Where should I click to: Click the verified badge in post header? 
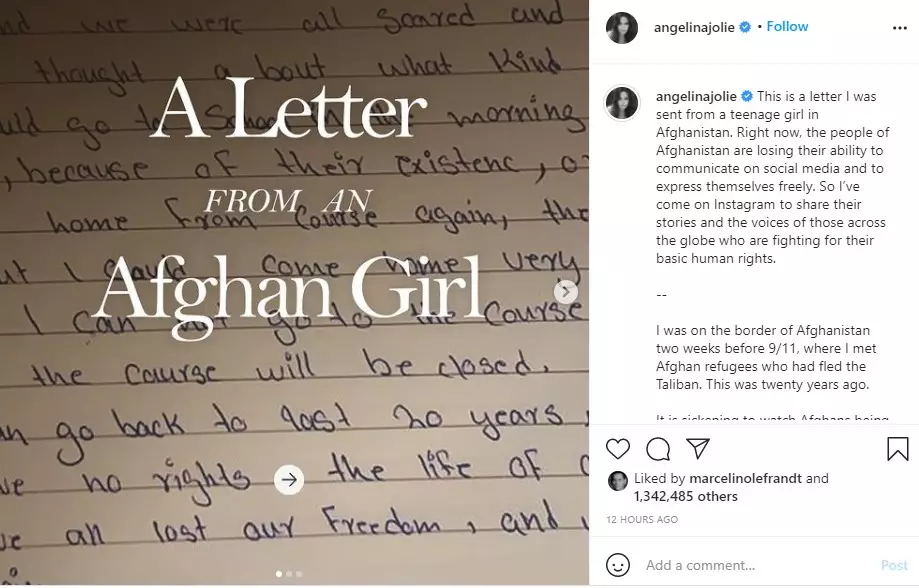744,27
